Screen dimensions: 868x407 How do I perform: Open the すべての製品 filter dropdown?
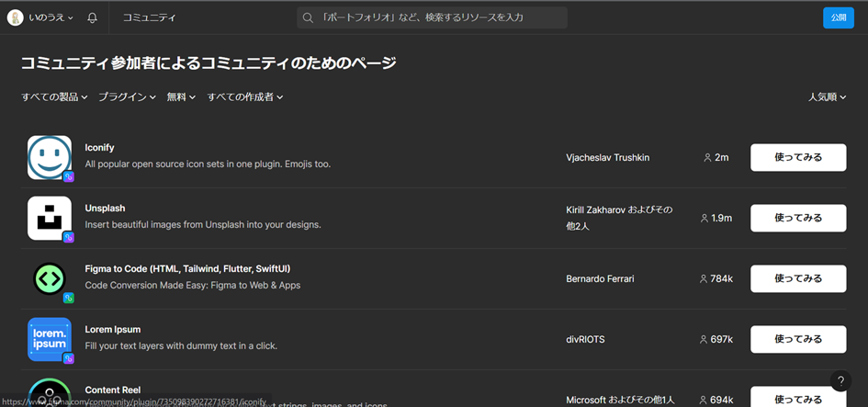point(54,96)
